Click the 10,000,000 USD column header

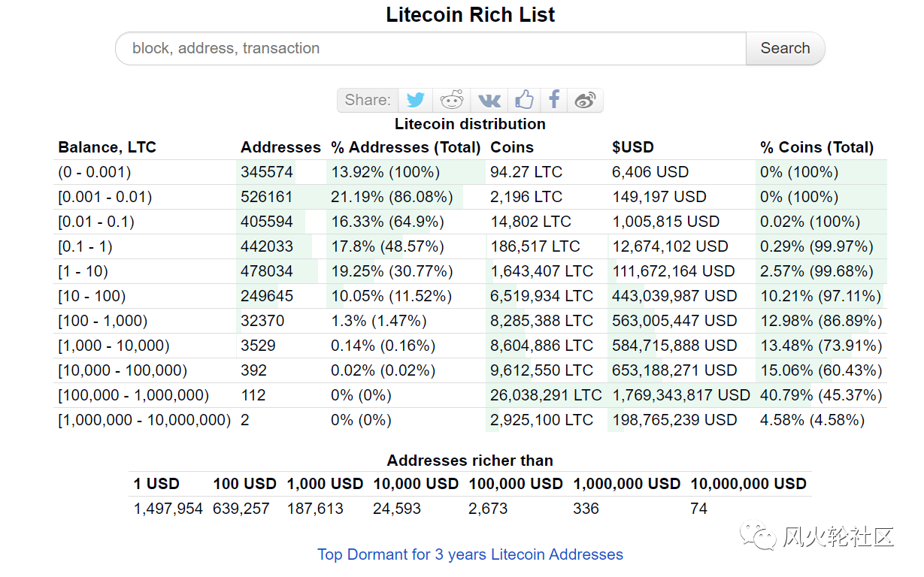pos(749,484)
